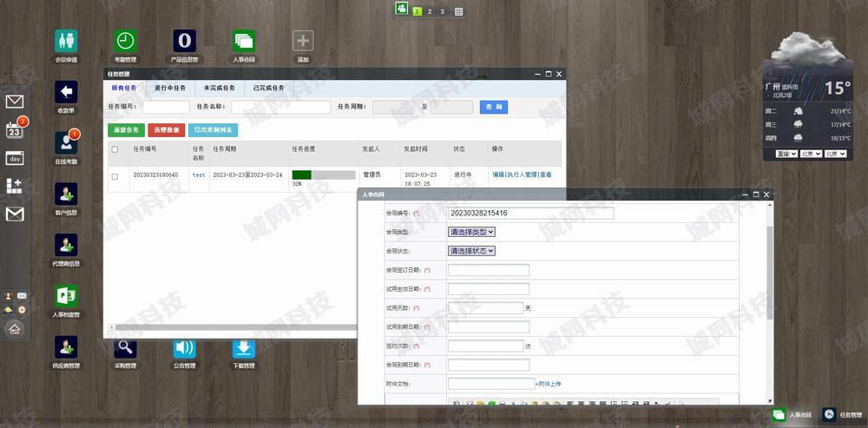The image size is (868, 428).
Task: Focus the 任务名称 search input
Action: pyautogui.click(x=280, y=107)
